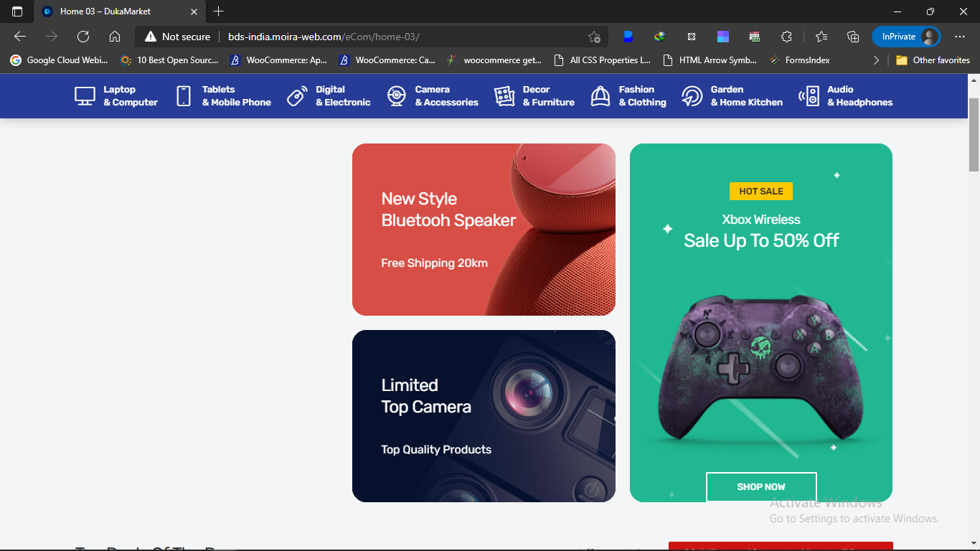This screenshot has height=551, width=980.
Task: Click the Not secure warning indicator
Action: (178, 37)
